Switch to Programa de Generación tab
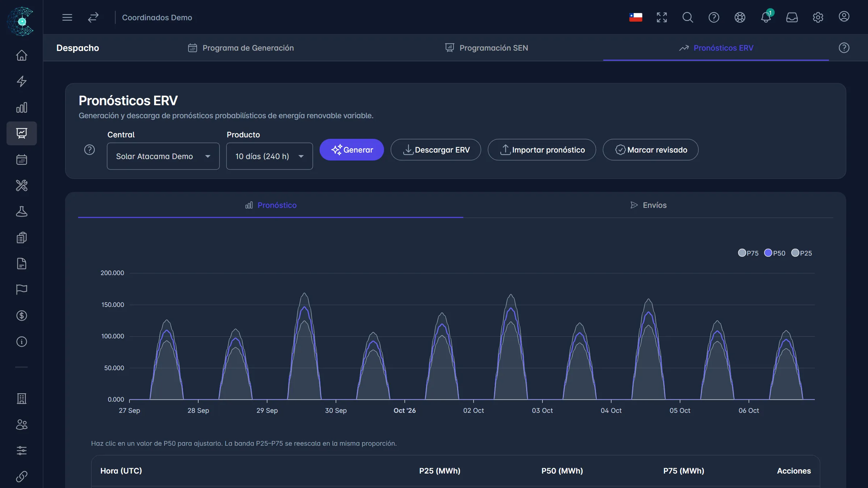Viewport: 868px width, 488px height. tap(241, 48)
